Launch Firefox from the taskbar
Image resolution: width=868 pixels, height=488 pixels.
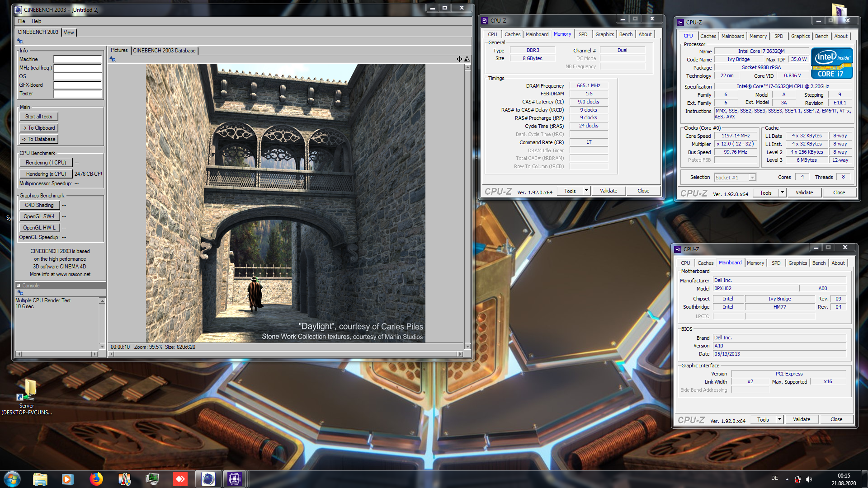click(x=96, y=479)
